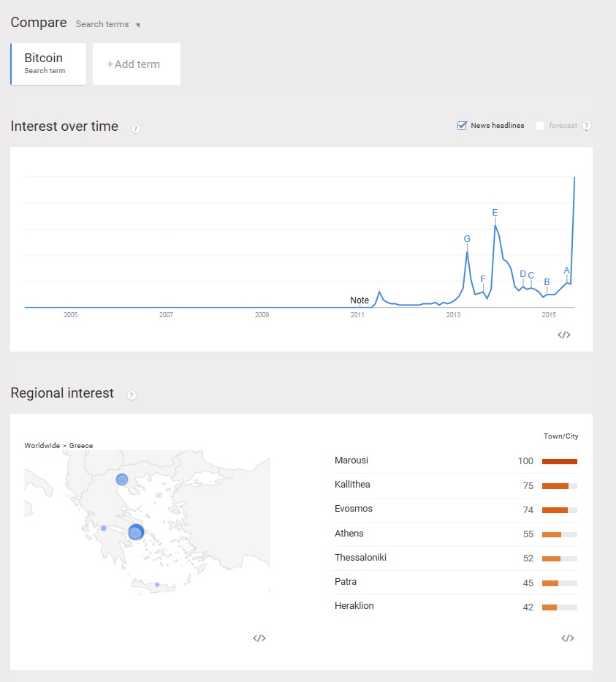Open embed code icon under Greece map
The image size is (616, 682).
259,638
